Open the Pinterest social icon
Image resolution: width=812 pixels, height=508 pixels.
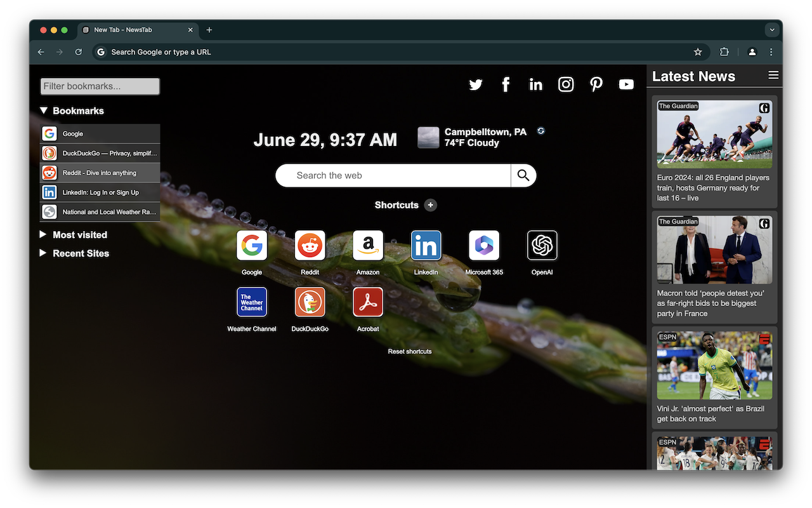click(x=596, y=84)
